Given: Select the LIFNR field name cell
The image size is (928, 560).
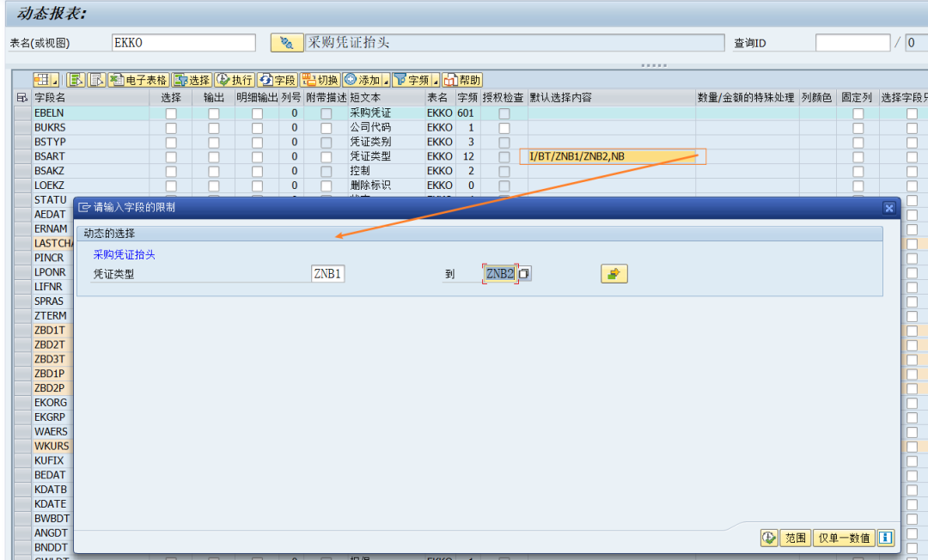Looking at the screenshot, I should click(x=52, y=287).
